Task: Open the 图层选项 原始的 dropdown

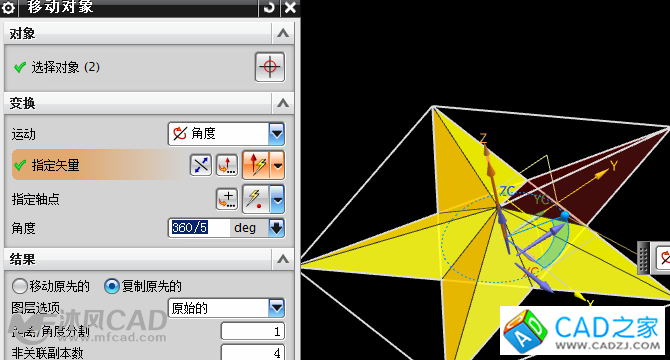Action: click(226, 308)
